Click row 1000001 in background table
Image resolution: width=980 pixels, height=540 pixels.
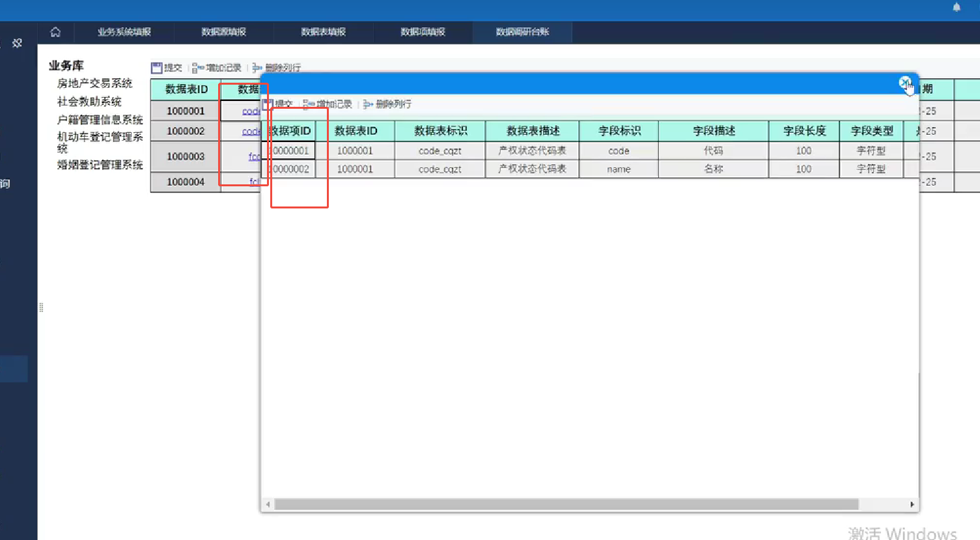pyautogui.click(x=186, y=111)
